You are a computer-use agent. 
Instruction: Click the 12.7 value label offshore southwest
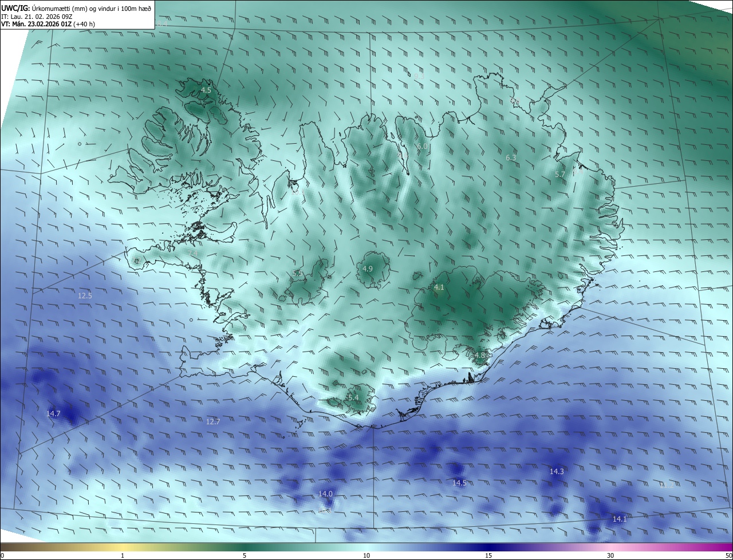coord(212,421)
